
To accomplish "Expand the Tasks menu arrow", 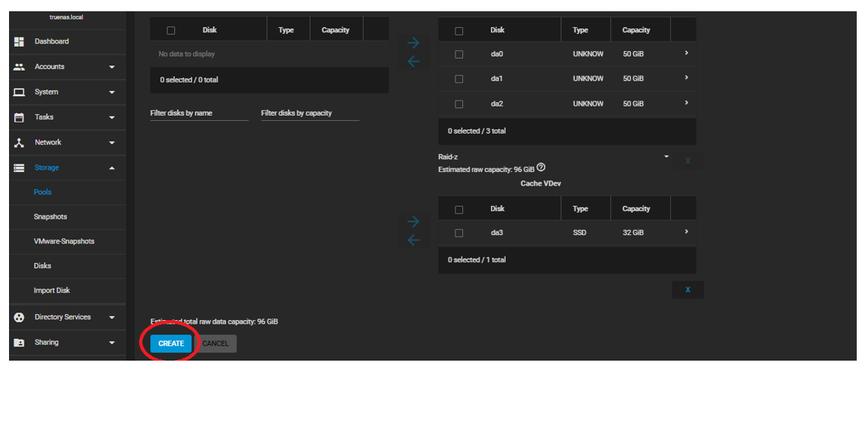I will click(x=112, y=117).
